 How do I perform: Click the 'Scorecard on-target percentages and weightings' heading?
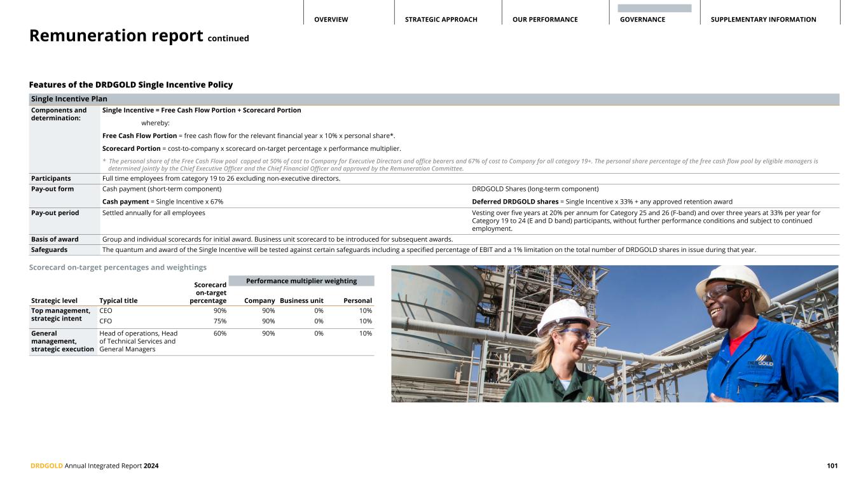click(x=118, y=267)
